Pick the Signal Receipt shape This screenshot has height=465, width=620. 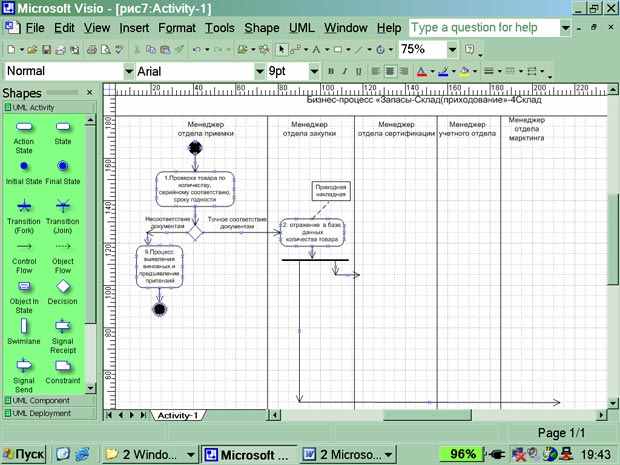point(63,336)
